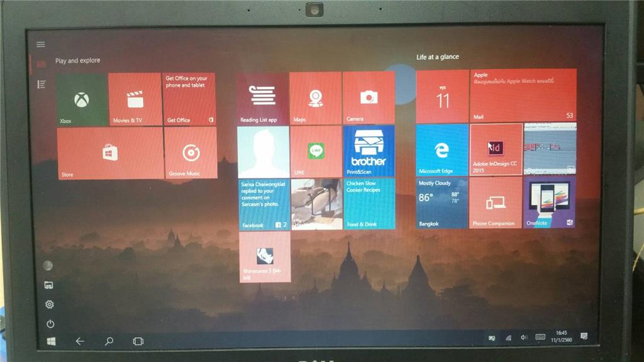Viewport: 644px width, 362px height.
Task: Open the user account picture menu
Action: (48, 266)
